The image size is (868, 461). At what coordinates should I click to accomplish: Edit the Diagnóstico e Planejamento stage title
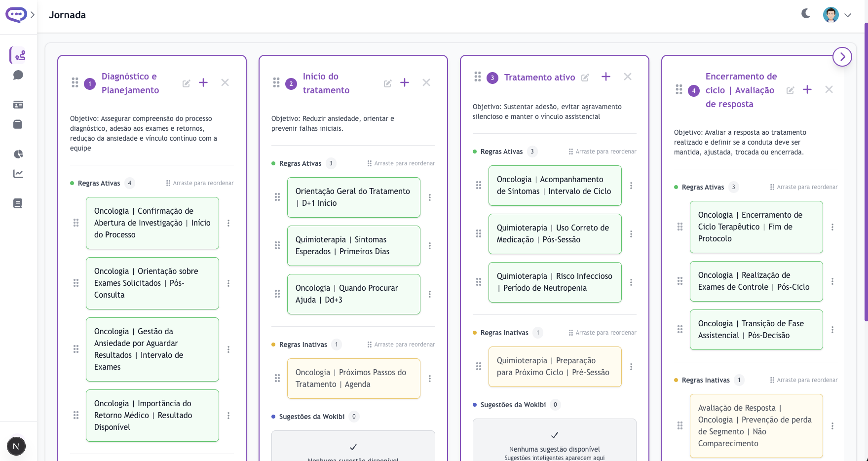click(186, 83)
